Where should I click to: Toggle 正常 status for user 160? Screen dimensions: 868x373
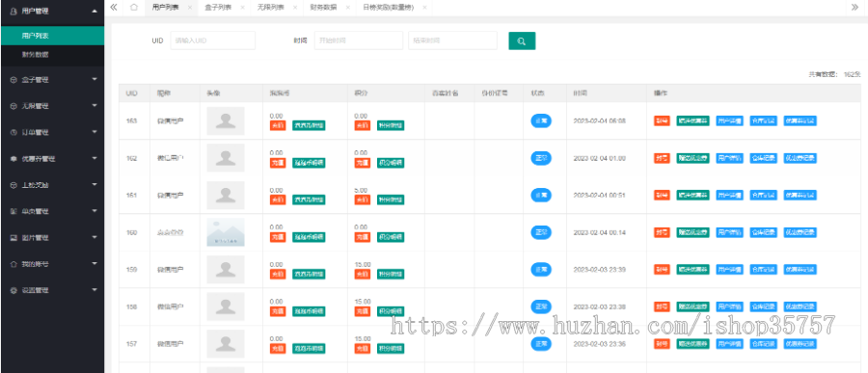click(541, 232)
